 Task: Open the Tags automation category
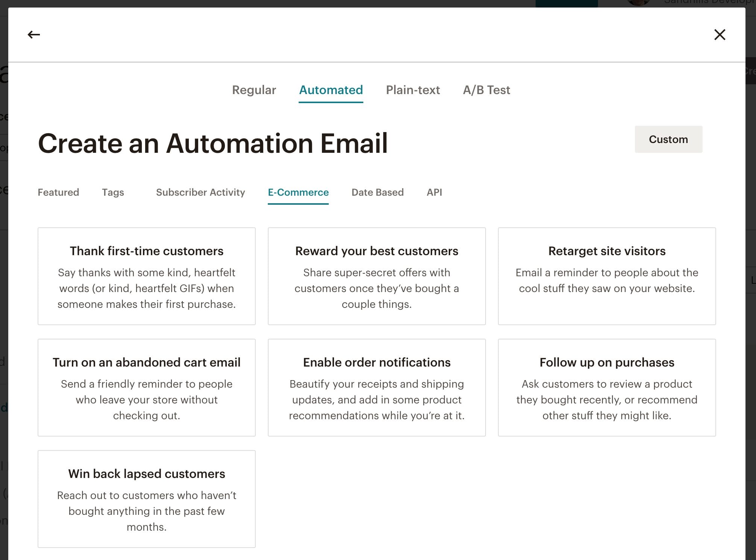pos(113,192)
